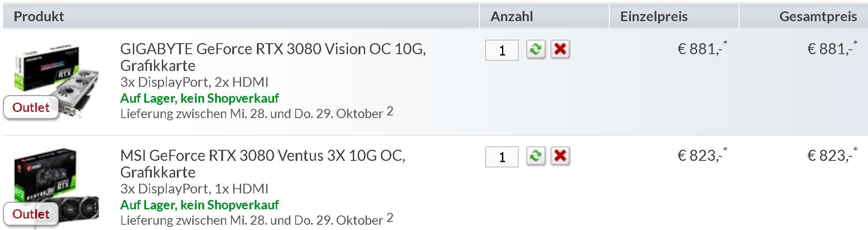Image resolution: width=868 pixels, height=230 pixels.
Task: Click the green refresh icon for GIGABYTE card
Action: tap(535, 49)
